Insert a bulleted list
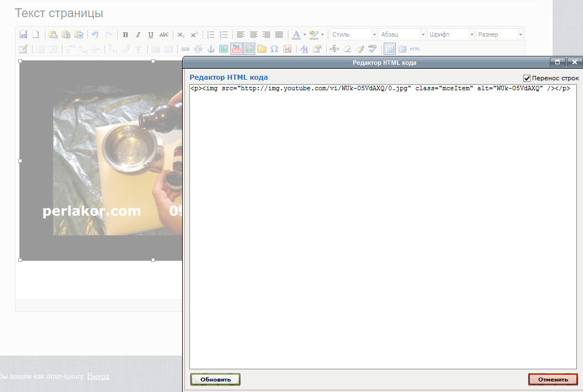Screen dimensions: 583x392 (x=211, y=34)
